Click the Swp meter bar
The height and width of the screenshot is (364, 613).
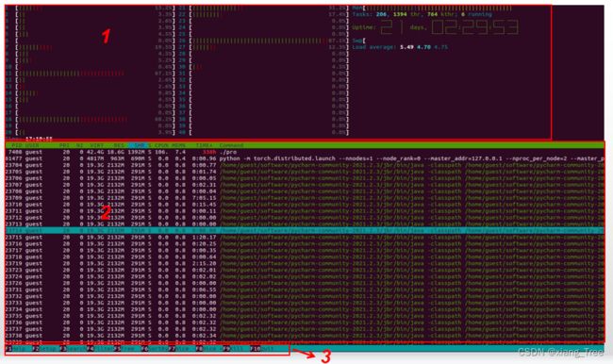[x=359, y=41]
